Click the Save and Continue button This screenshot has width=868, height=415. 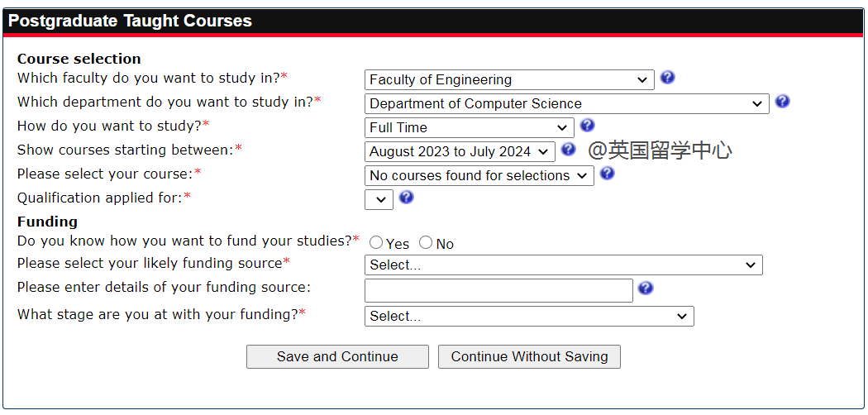click(337, 357)
